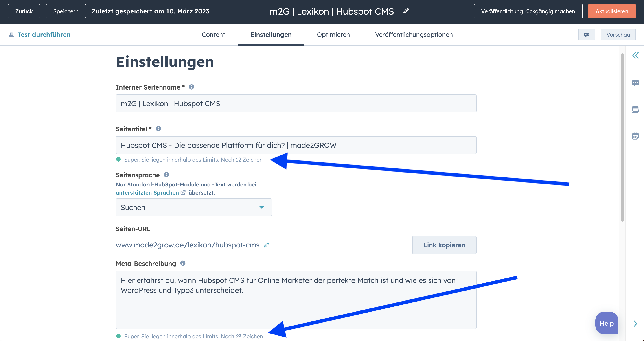Switch to the Content tab
Image resolution: width=644 pixels, height=341 pixels.
pos(213,35)
